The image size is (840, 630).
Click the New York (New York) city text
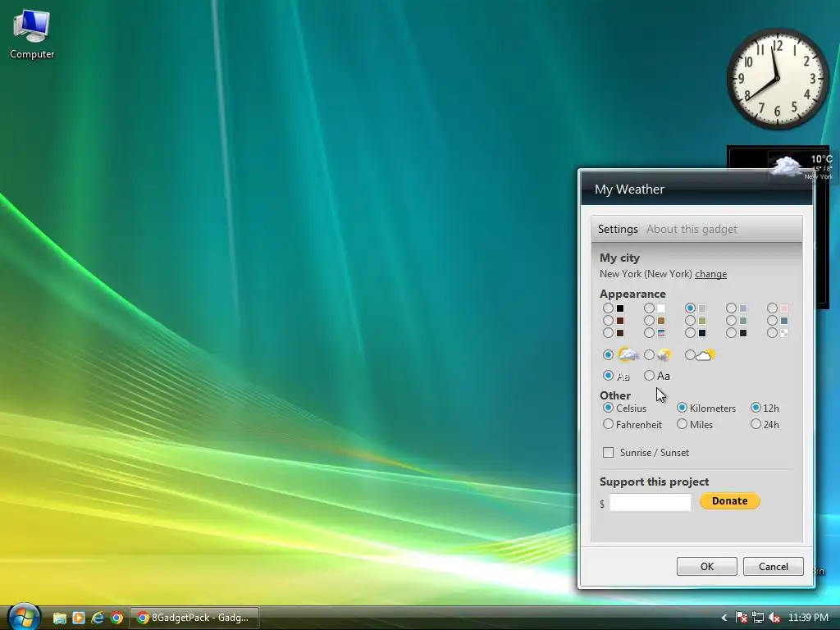point(646,274)
